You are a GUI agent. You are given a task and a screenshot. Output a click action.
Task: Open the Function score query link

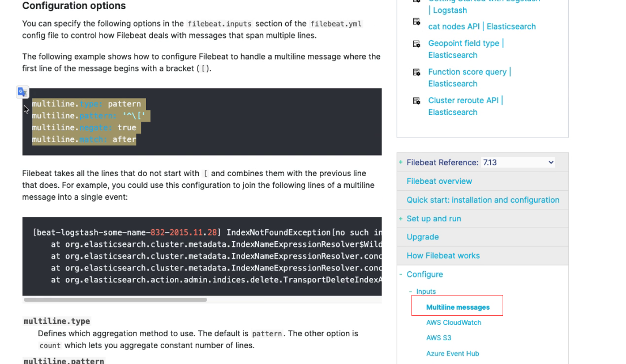[x=470, y=78]
